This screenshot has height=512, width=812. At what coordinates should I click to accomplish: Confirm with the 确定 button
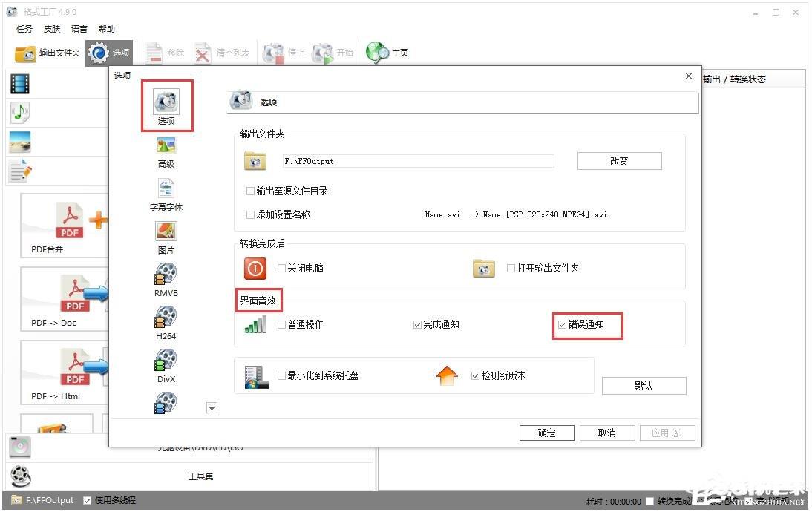[x=547, y=433]
